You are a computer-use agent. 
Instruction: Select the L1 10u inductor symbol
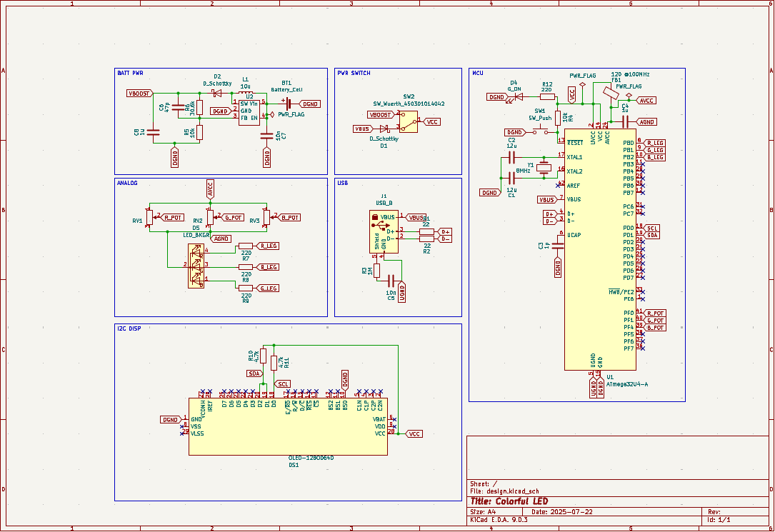pos(246,92)
